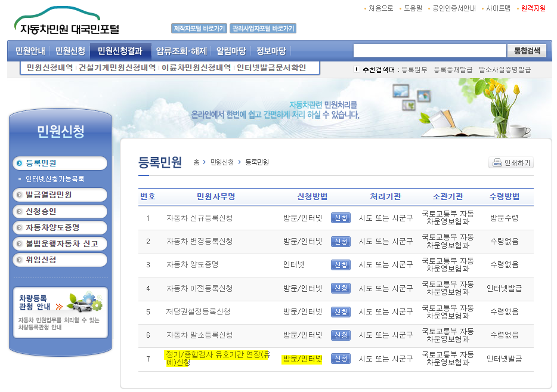Screen dimensions: 557x392
Task: Open 원격지원 remote support
Action: pos(536,9)
